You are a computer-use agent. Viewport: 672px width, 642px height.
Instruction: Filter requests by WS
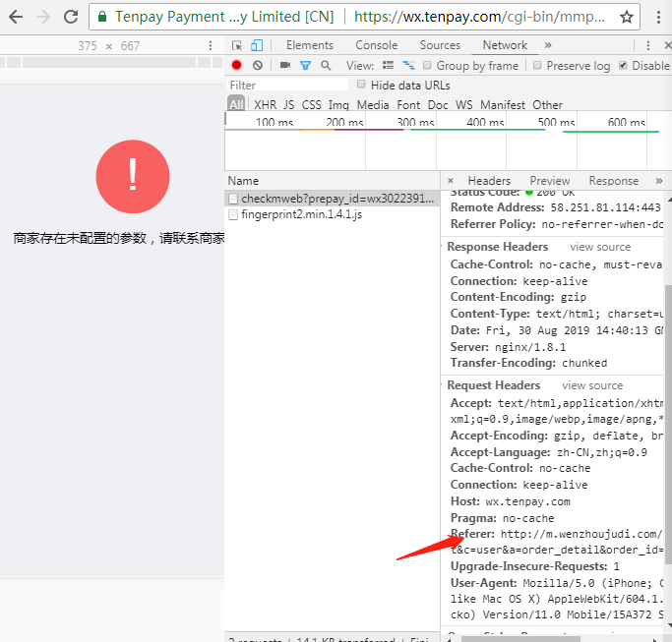tap(464, 105)
